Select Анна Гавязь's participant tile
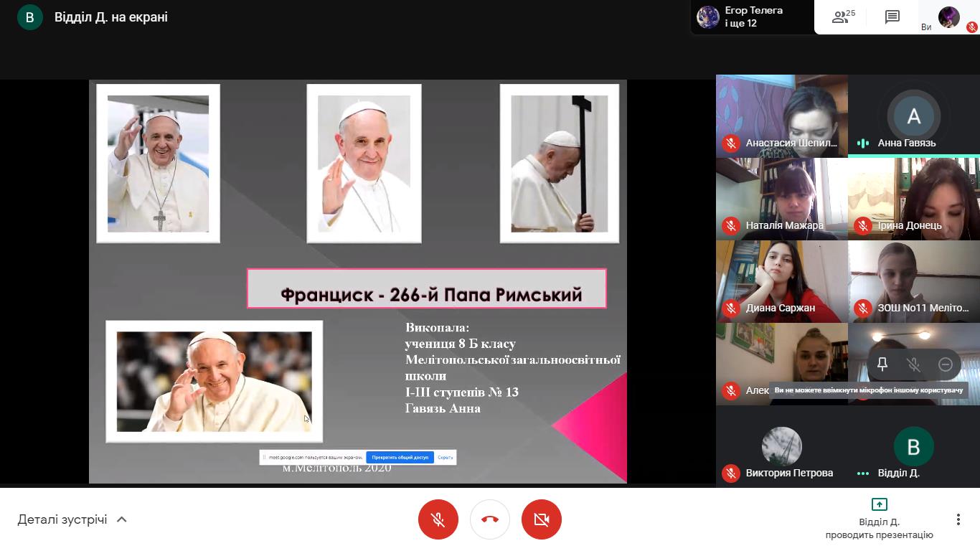This screenshot has height=551, width=980. (913, 116)
